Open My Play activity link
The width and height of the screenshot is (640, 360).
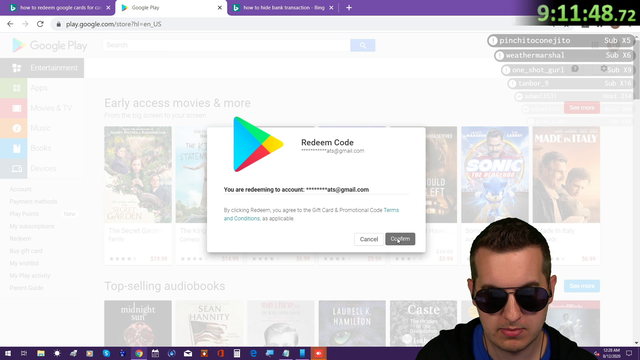coord(30,276)
